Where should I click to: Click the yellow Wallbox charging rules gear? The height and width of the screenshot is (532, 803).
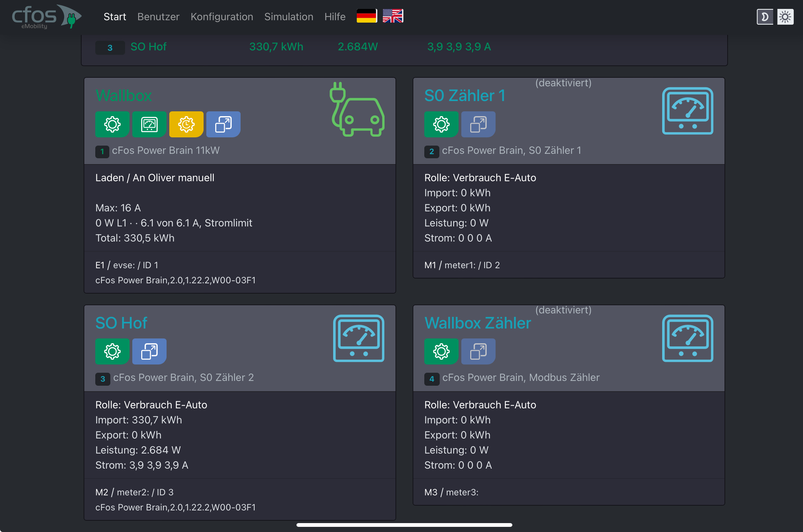(x=186, y=124)
